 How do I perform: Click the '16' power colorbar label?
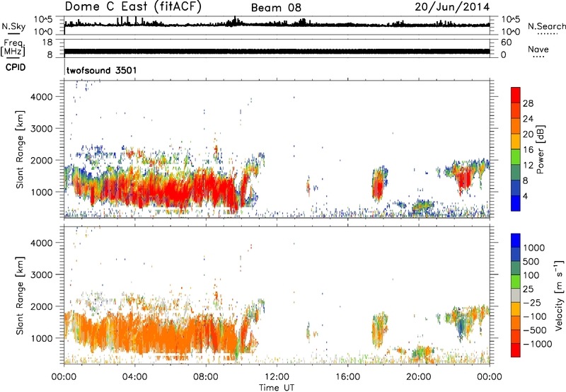tap(528, 150)
